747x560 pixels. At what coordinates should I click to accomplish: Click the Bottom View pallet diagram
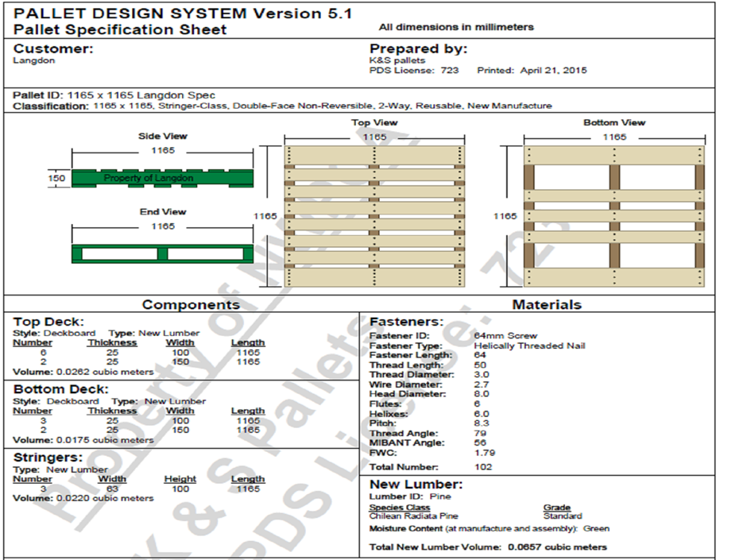point(613,216)
